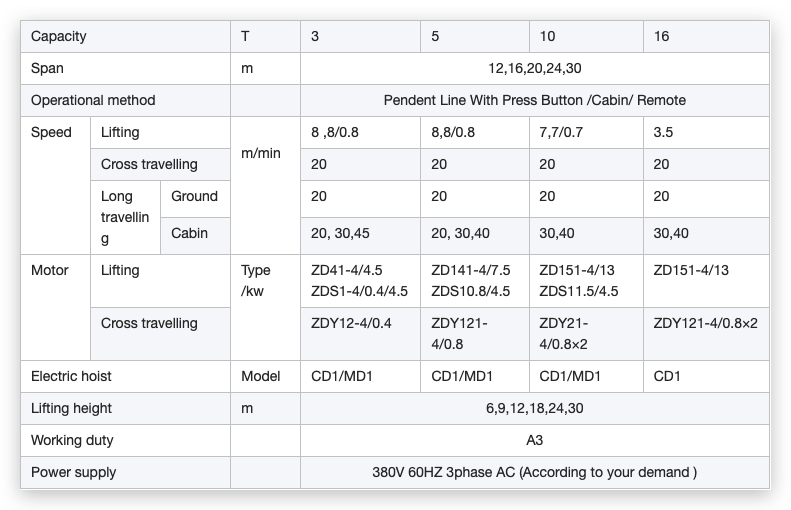791x510 pixels.
Task: Select the Pendent Line With Press Button cell
Action: click(x=535, y=100)
